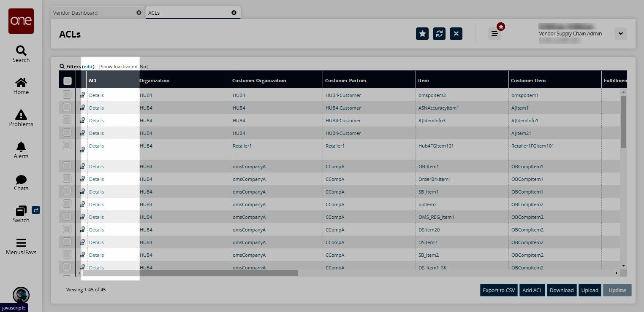The height and width of the screenshot is (312, 644).
Task: Click the Export to CSV button
Action: [499, 290]
